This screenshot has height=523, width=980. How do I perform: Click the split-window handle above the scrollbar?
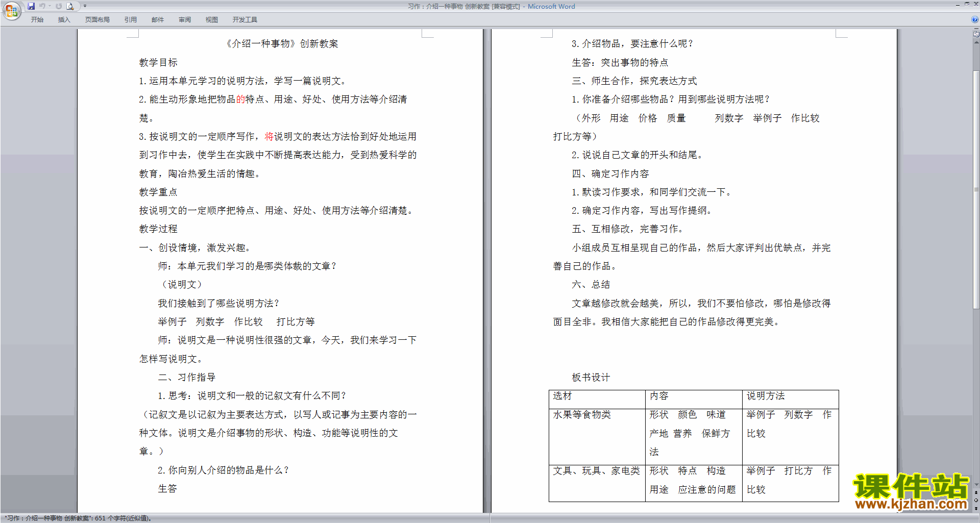pos(976,29)
